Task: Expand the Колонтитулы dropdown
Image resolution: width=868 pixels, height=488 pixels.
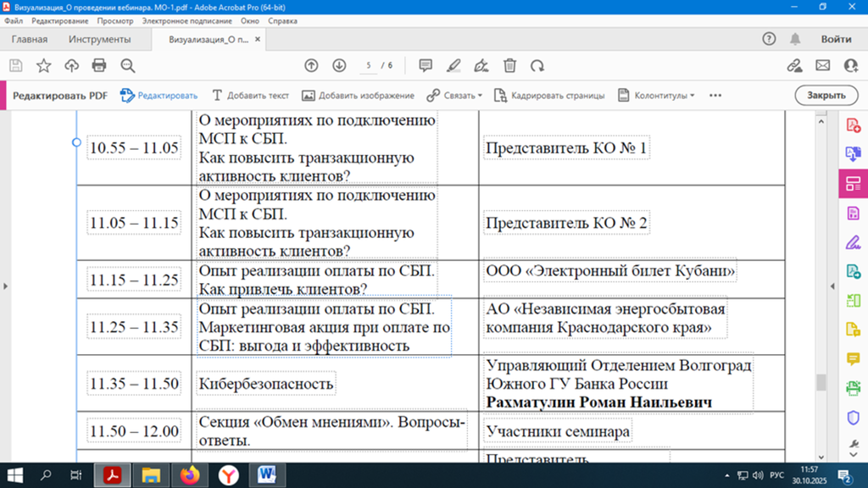Action: (x=656, y=96)
